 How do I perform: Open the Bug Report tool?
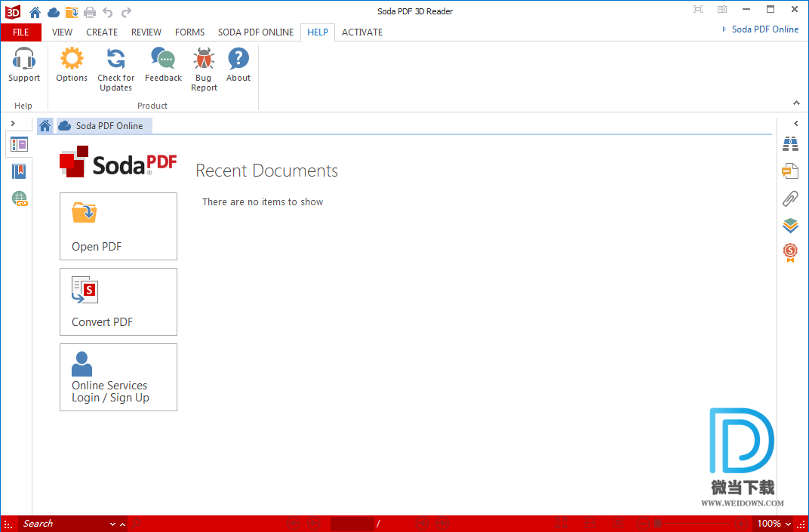pos(204,69)
